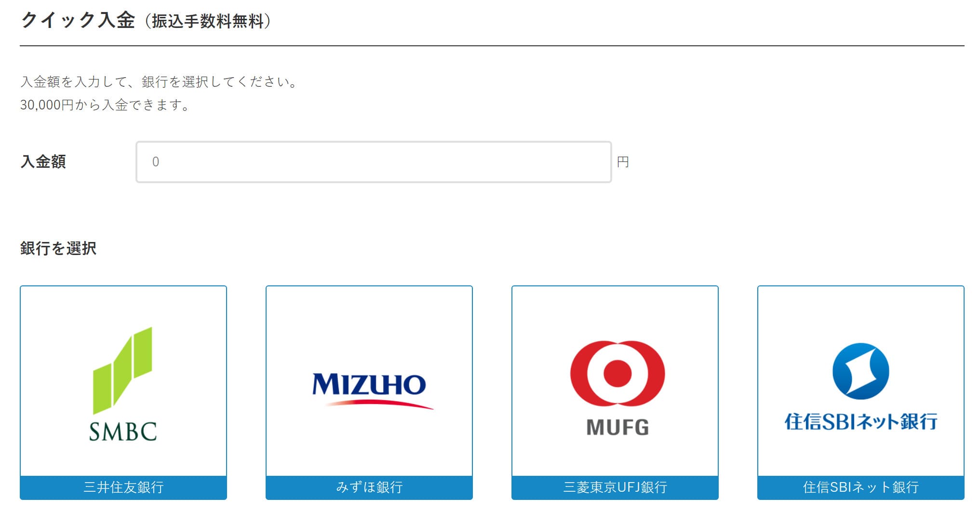Click the 入金額 field label

pos(43,161)
